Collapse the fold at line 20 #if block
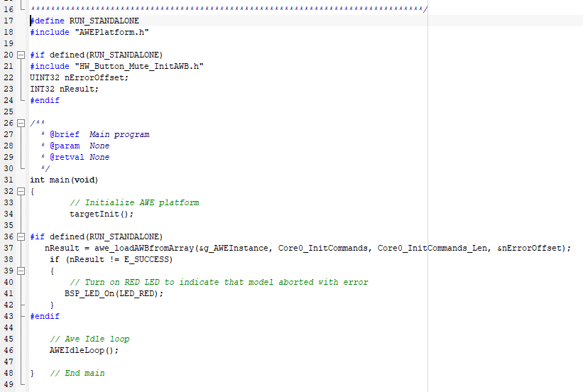This screenshot has height=392, width=583. pyautogui.click(x=21, y=55)
